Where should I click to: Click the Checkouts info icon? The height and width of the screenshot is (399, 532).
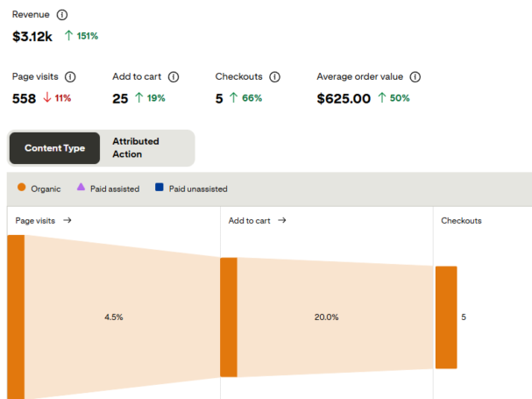click(x=274, y=77)
